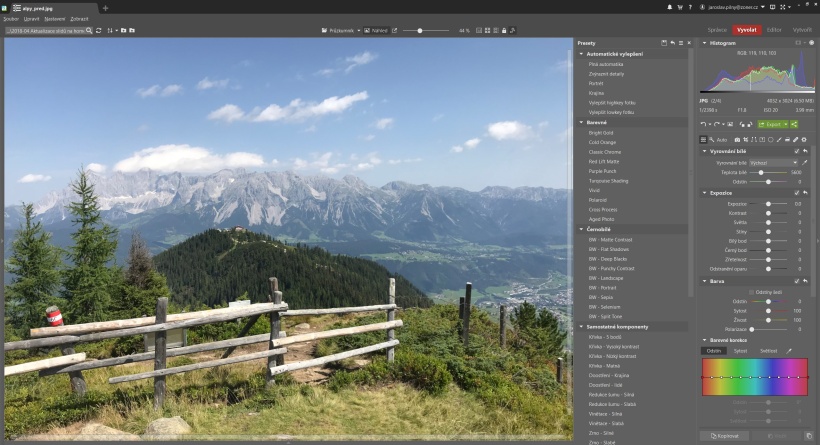820x445 pixels.
Task: Collapse Černobílé presets group
Action: (x=581, y=229)
